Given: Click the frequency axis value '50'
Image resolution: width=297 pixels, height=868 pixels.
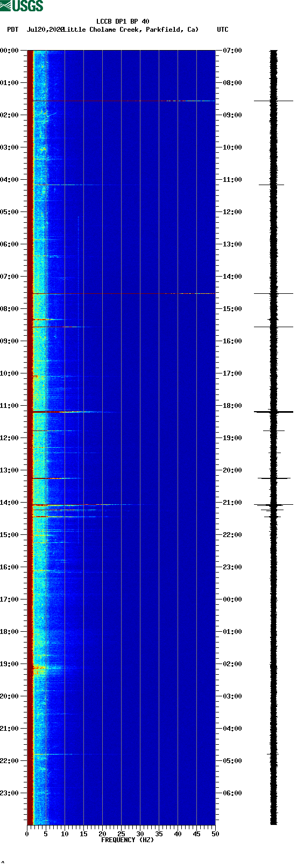Looking at the screenshot, I should pos(215,834).
